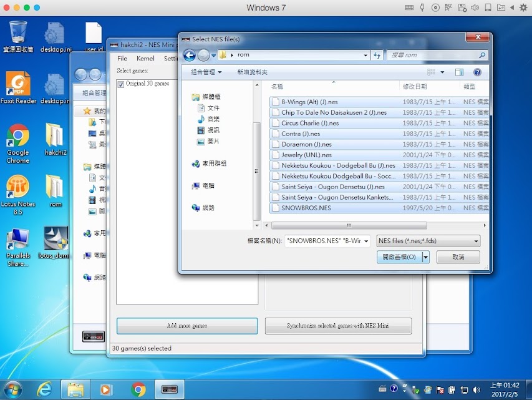Open Network in dialog sidebar

coord(203,208)
